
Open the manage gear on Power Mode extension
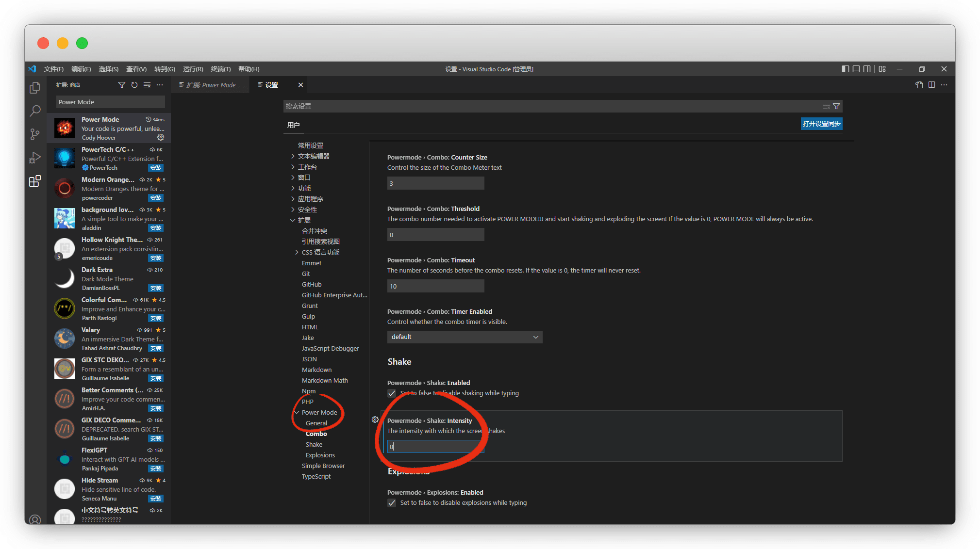161,138
